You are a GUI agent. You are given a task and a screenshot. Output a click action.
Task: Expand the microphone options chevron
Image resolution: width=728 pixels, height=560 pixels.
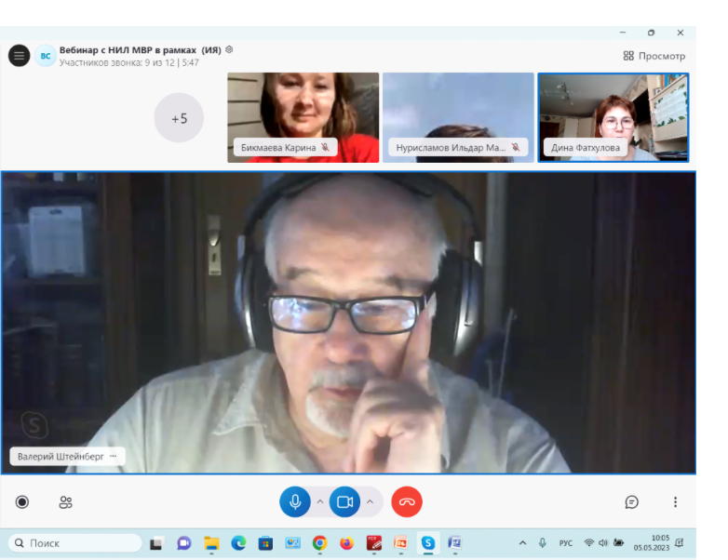pos(320,502)
